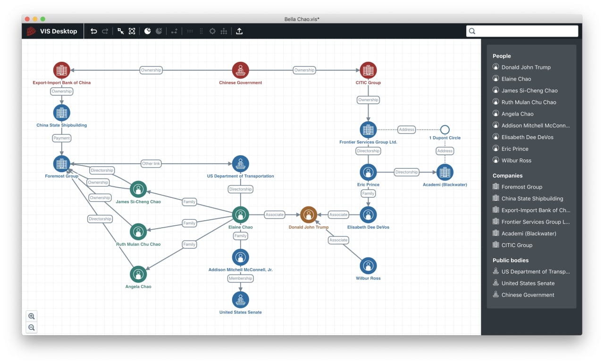
Task: Apply the horizontal grid alignment layout
Action: tap(190, 31)
